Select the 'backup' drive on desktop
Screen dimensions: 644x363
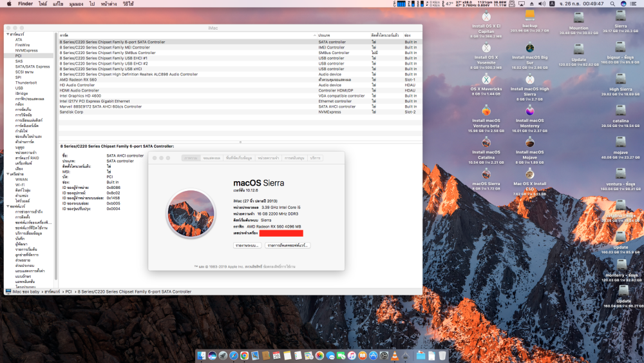[x=530, y=21]
